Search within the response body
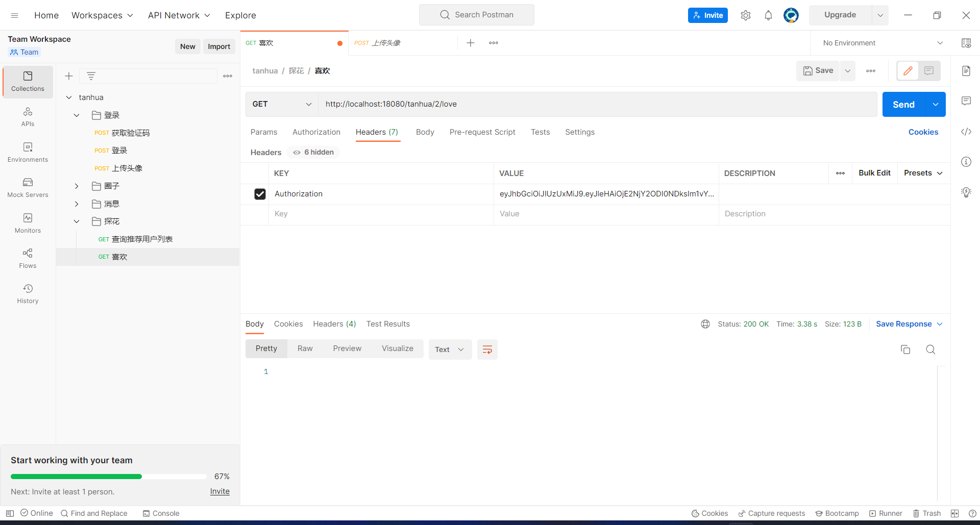This screenshot has height=525, width=980. coord(930,349)
